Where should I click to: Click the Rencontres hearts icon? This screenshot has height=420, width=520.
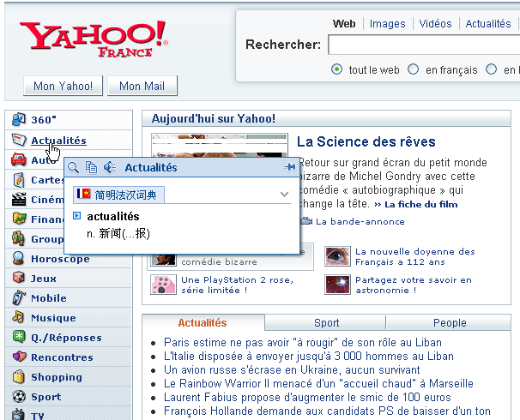tap(19, 357)
